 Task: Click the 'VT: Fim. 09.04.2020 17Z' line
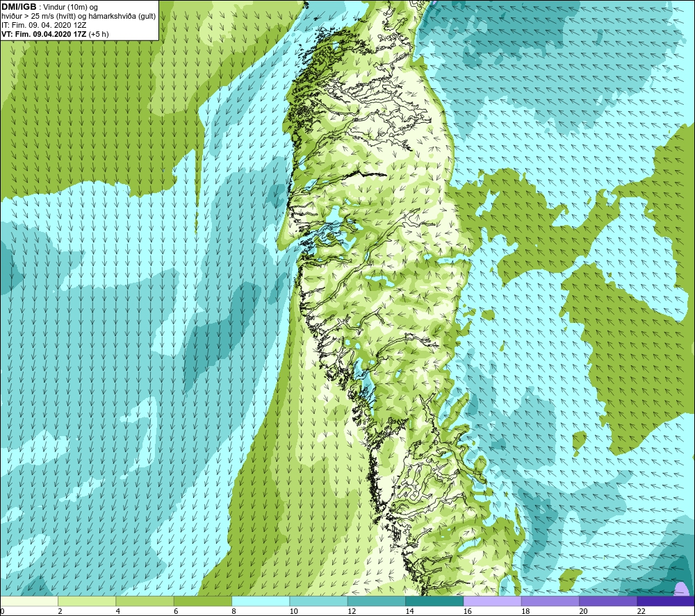pos(44,34)
